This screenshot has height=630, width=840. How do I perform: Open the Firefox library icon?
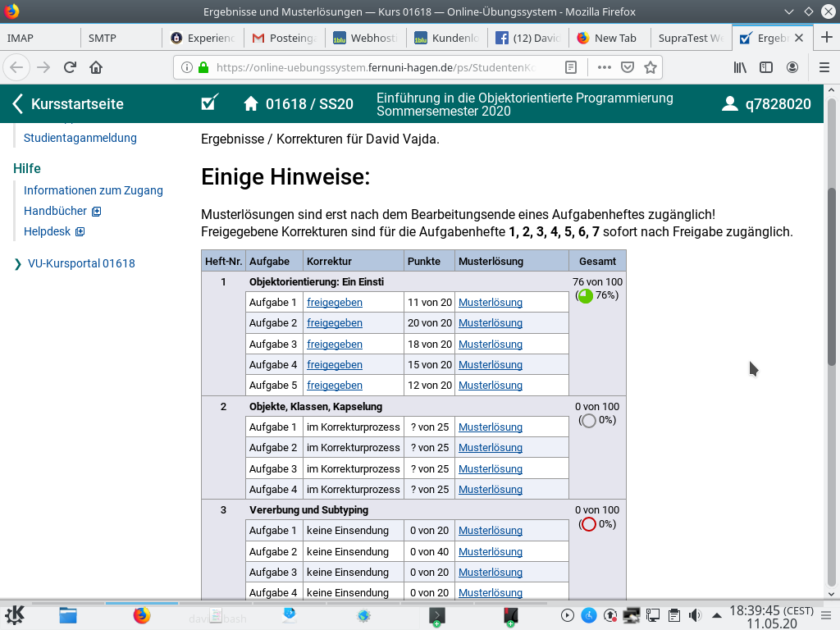pos(740,67)
